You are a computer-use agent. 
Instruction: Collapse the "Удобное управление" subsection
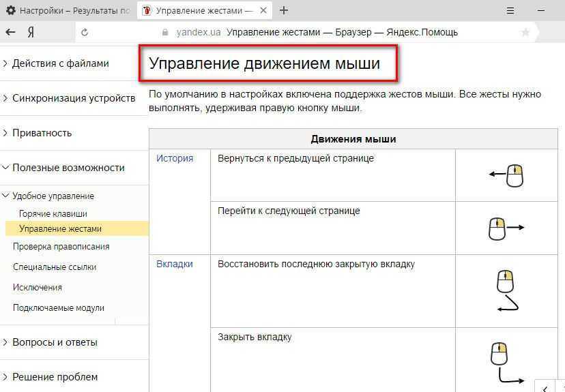point(53,196)
